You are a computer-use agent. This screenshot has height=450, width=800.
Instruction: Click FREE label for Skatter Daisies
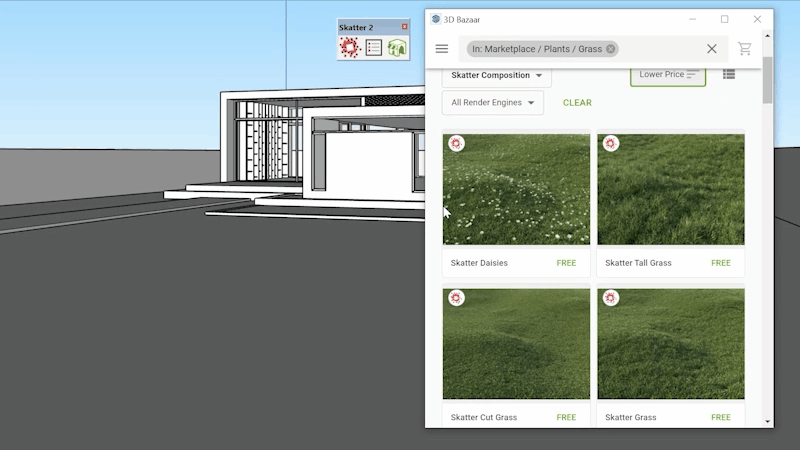tap(566, 263)
